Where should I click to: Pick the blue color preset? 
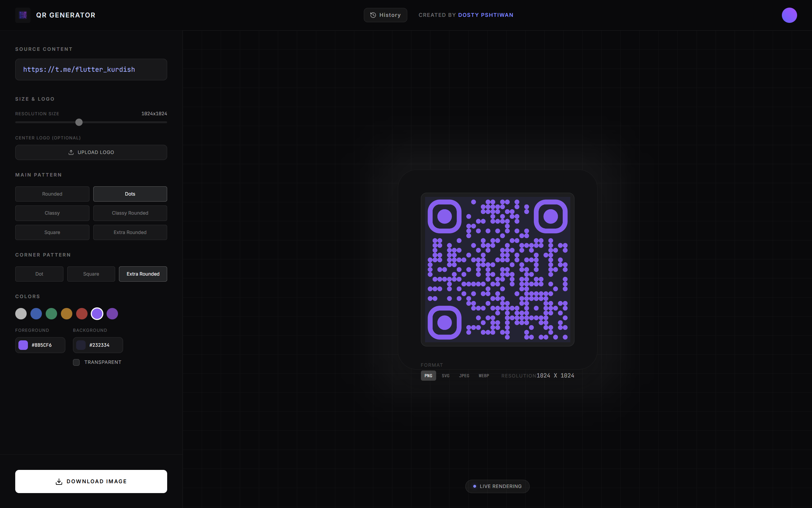coord(36,313)
